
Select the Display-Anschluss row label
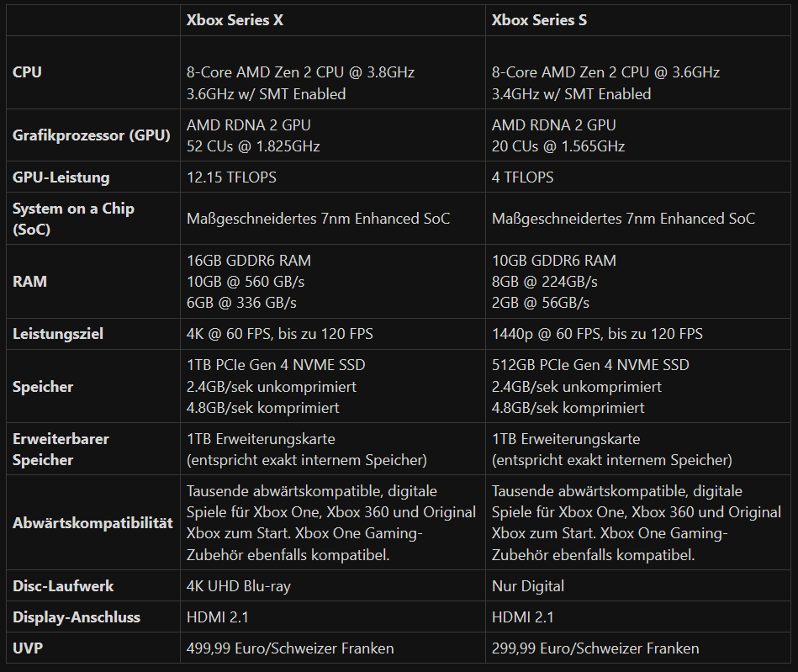pyautogui.click(x=77, y=617)
